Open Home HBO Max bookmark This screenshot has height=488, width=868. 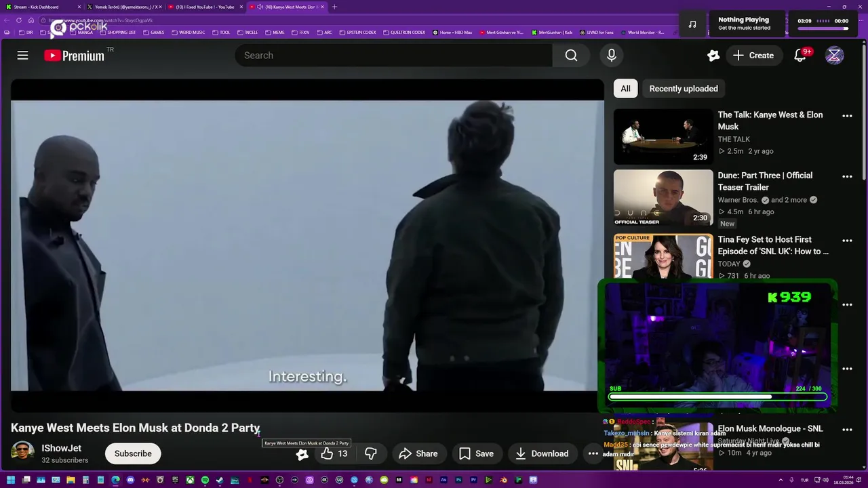(452, 33)
